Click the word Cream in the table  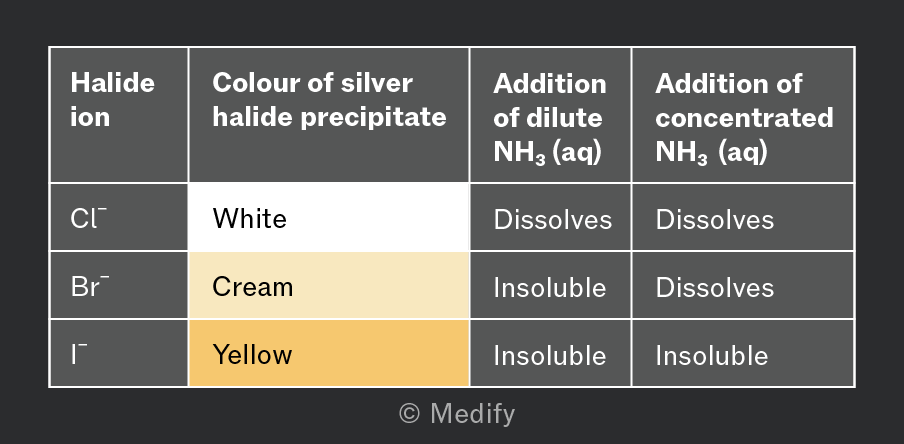pos(253,287)
